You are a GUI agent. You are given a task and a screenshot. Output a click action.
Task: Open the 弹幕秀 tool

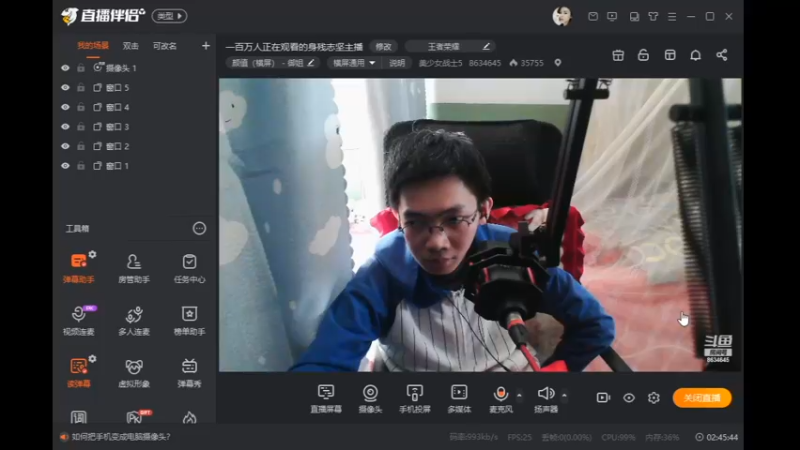[x=189, y=372]
